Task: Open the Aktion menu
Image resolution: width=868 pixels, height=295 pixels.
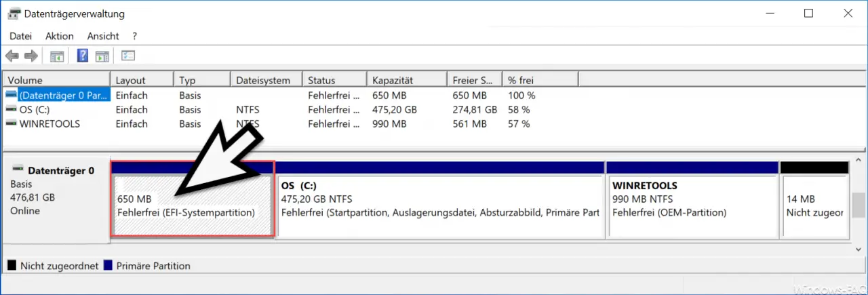Action: click(x=60, y=36)
